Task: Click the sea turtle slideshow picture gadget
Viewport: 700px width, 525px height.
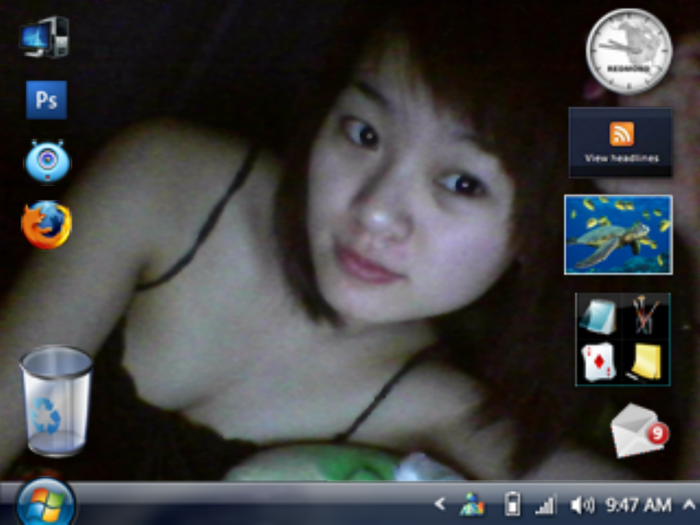Action: pos(618,234)
